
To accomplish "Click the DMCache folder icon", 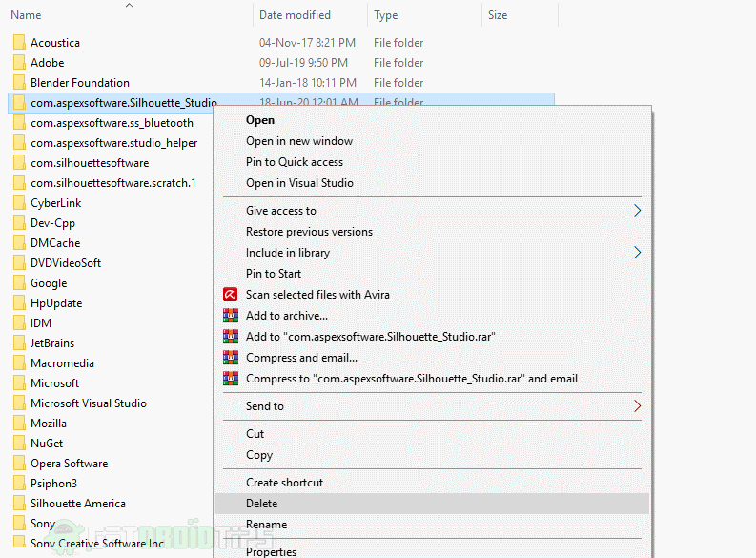I will click(19, 242).
